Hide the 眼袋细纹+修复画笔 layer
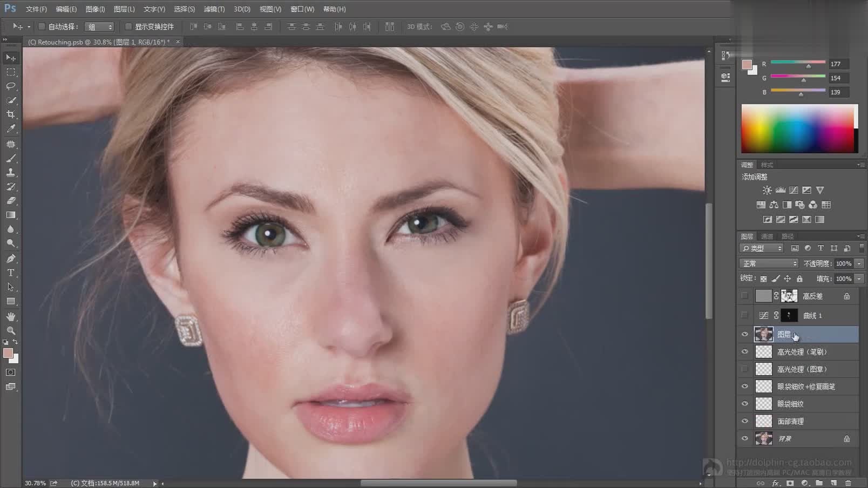This screenshot has height=488, width=868. (745, 387)
